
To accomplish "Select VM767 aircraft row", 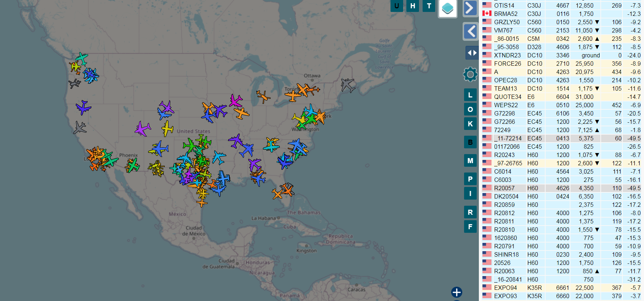I will click(x=561, y=30).
